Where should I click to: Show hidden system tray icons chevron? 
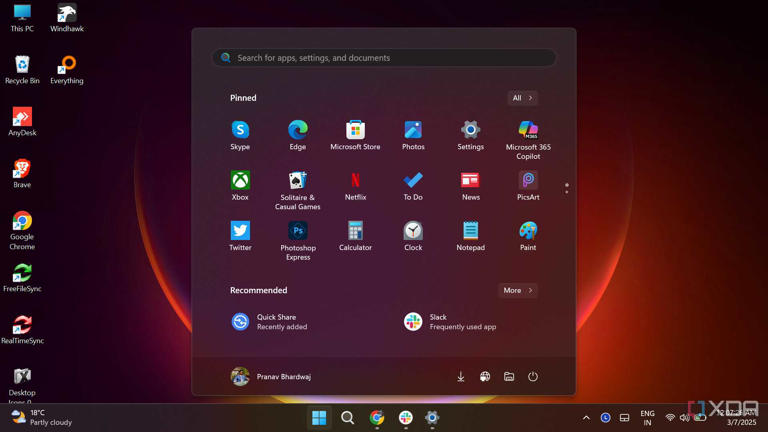coord(586,418)
